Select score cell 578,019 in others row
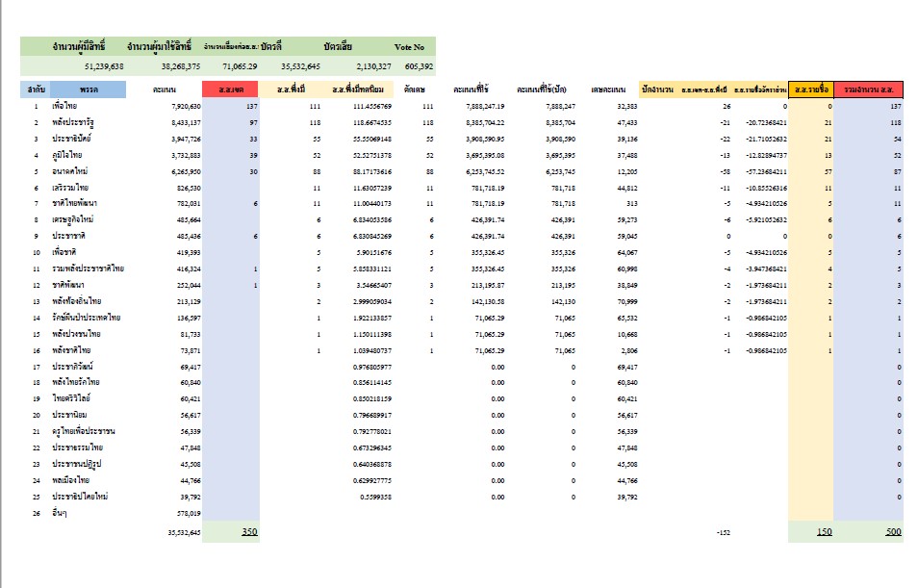918x588 pixels. click(x=189, y=513)
